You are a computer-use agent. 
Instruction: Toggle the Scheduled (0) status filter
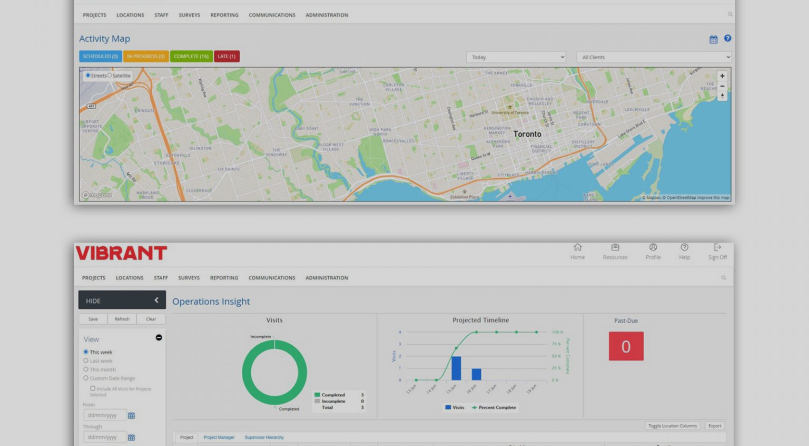101,56
